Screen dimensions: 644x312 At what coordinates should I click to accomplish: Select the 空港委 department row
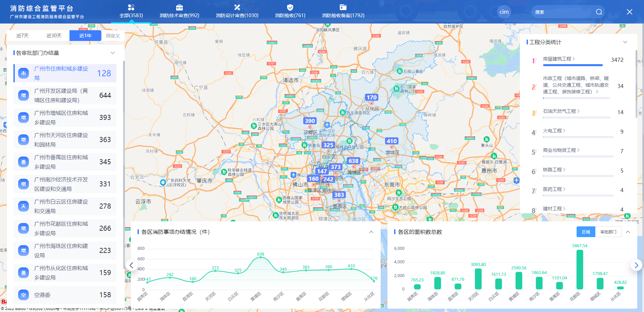coord(65,295)
